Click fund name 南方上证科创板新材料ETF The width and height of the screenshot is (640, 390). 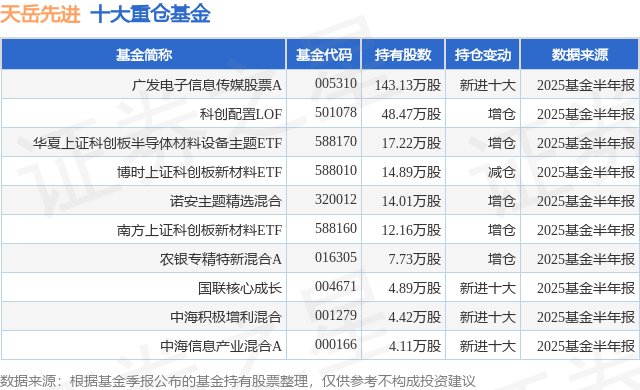click(200, 230)
